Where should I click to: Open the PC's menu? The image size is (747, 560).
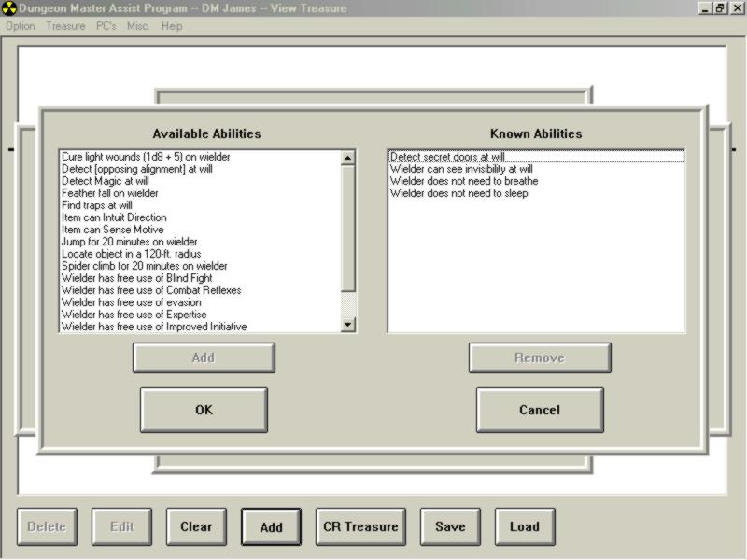pyautogui.click(x=106, y=26)
